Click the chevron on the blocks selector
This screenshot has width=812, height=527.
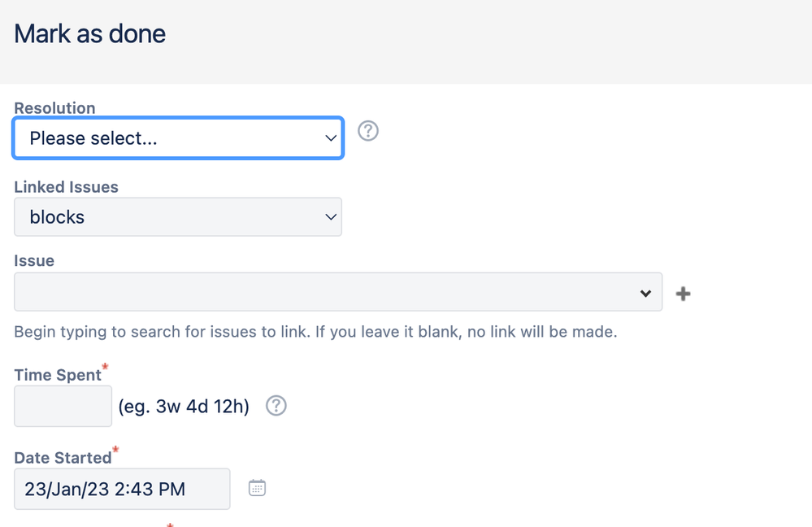point(330,217)
